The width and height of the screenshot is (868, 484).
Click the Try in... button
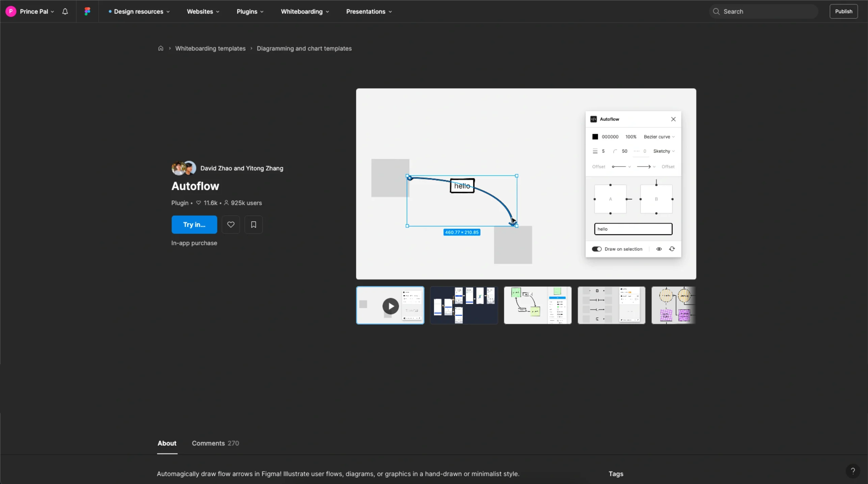[194, 225]
